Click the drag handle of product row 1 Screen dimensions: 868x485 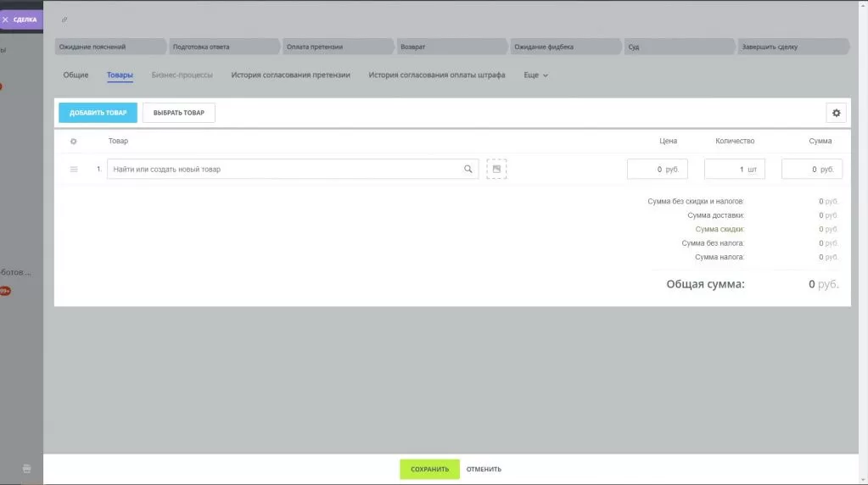click(74, 170)
